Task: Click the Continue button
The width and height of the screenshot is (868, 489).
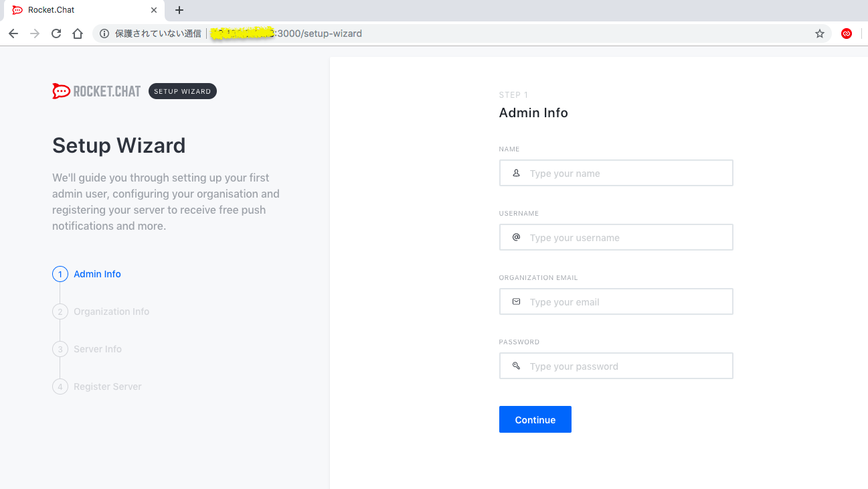Action: click(535, 419)
